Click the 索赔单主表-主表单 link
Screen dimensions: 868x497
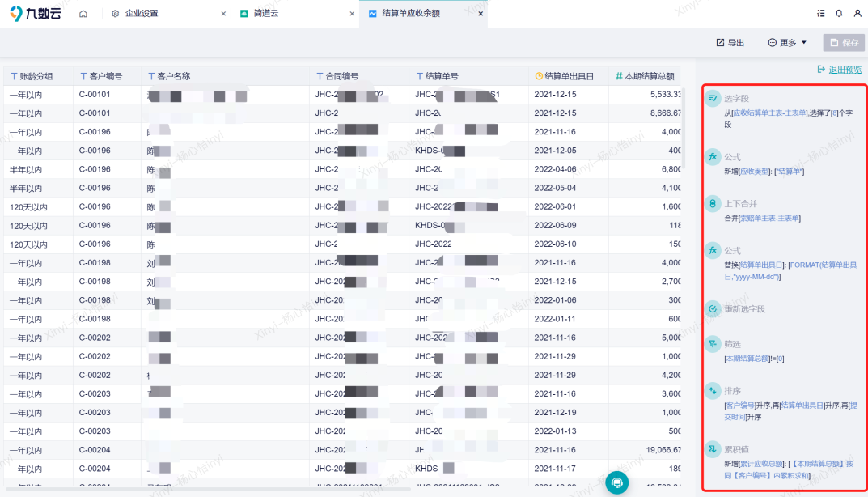coord(769,219)
